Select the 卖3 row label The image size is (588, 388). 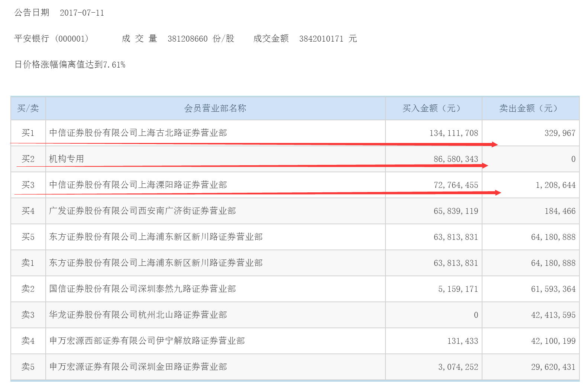[x=28, y=315]
